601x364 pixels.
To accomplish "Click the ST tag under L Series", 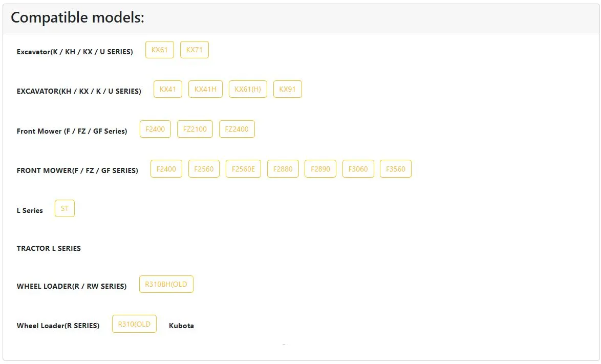I will [x=65, y=208].
